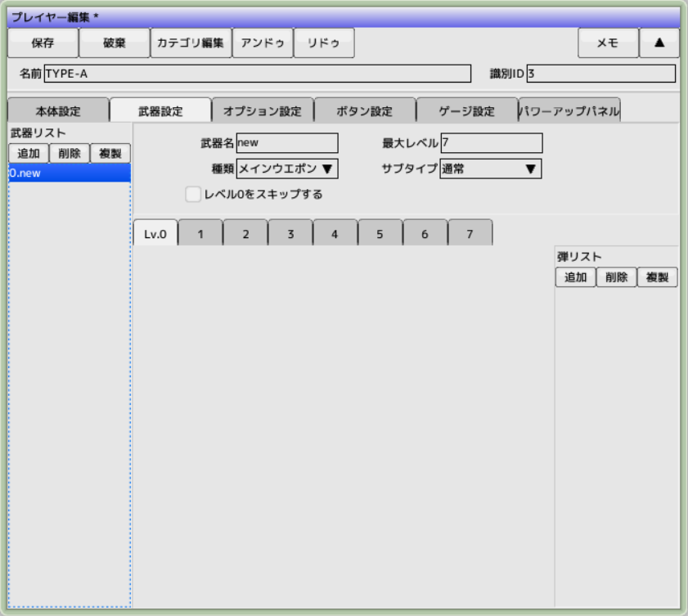Enable レベル0をスキップする checkbox
Viewport: 688px width, 616px height.
pyautogui.click(x=193, y=195)
